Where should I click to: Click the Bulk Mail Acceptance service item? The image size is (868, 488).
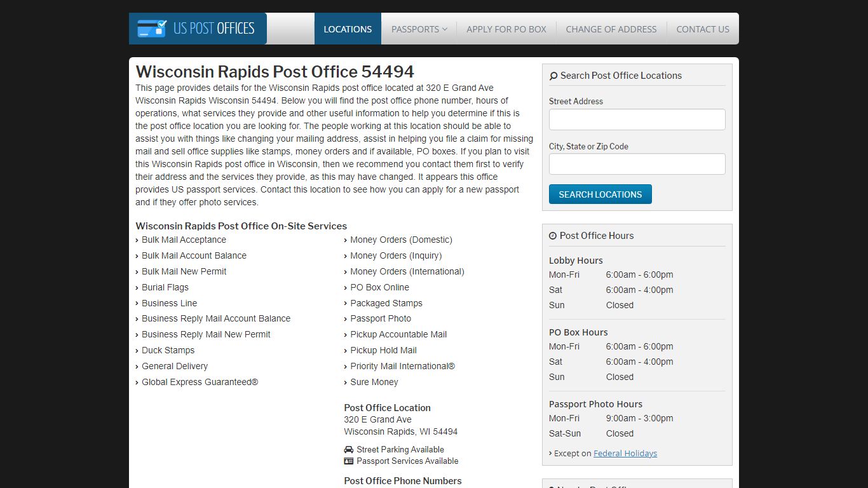[x=184, y=240]
